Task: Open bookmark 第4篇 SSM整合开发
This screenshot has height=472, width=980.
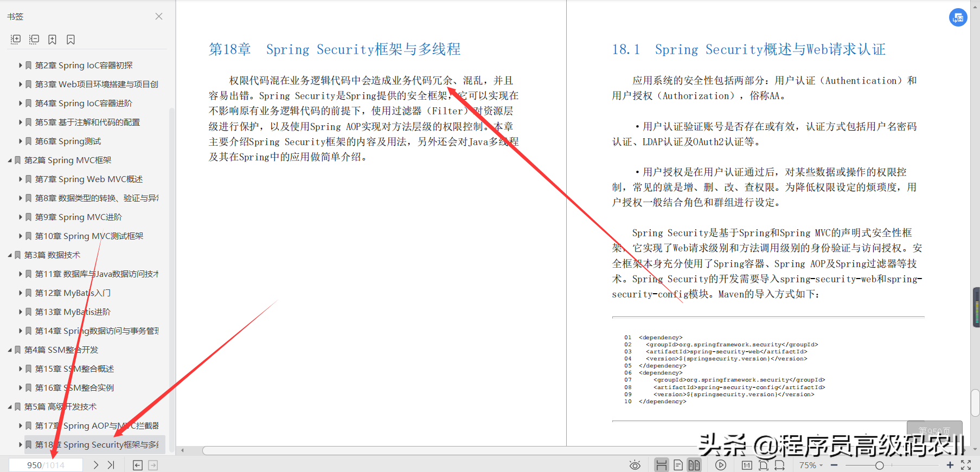Action: [61, 350]
